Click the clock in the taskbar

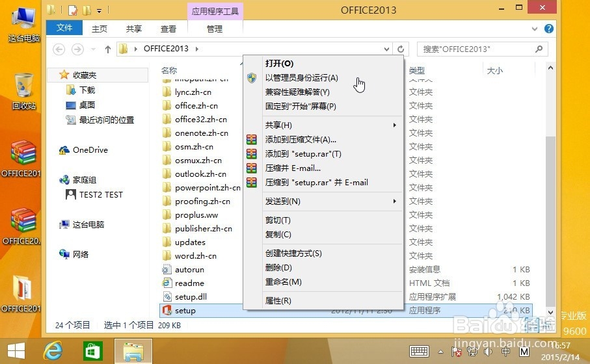click(x=561, y=351)
